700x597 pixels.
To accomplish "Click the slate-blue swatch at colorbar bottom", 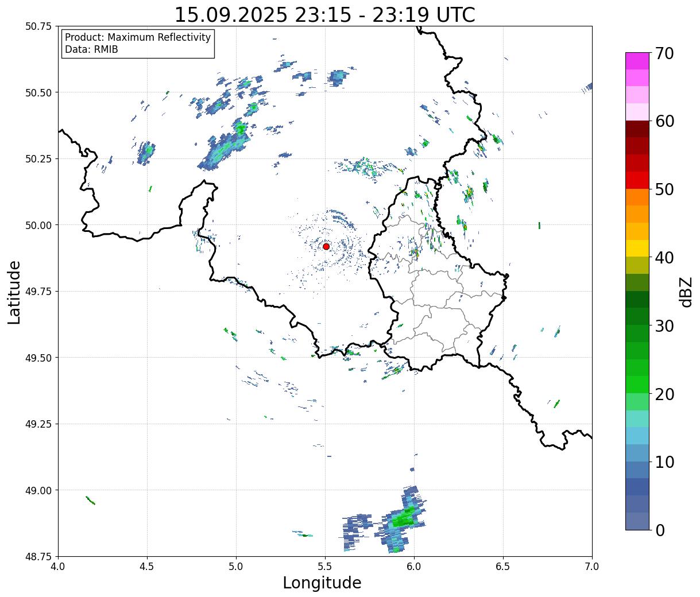I will (637, 521).
